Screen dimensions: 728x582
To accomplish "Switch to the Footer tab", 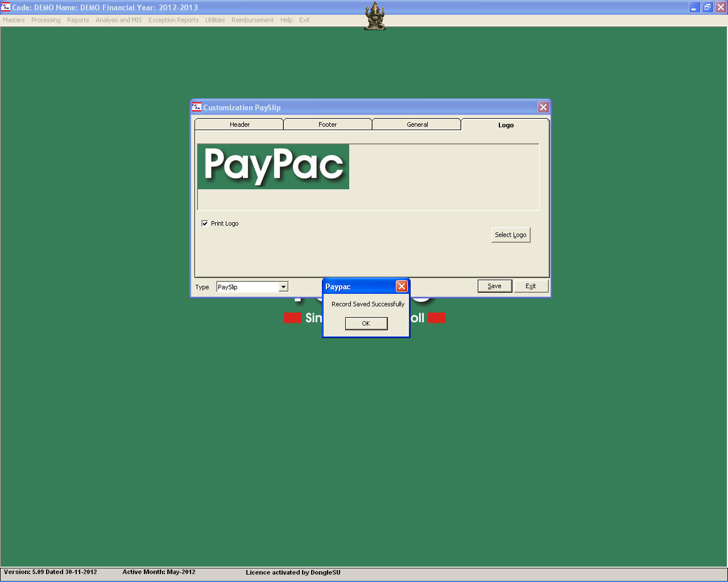I will pos(328,124).
